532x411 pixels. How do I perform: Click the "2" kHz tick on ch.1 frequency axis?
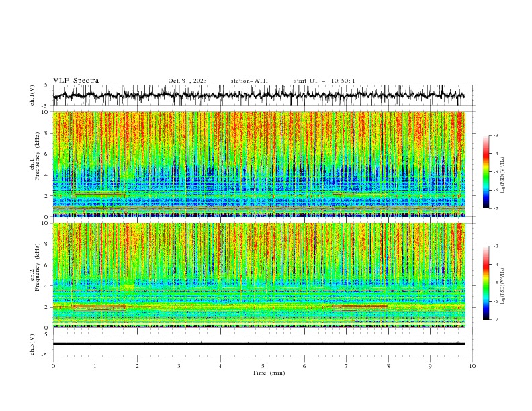coord(47,196)
